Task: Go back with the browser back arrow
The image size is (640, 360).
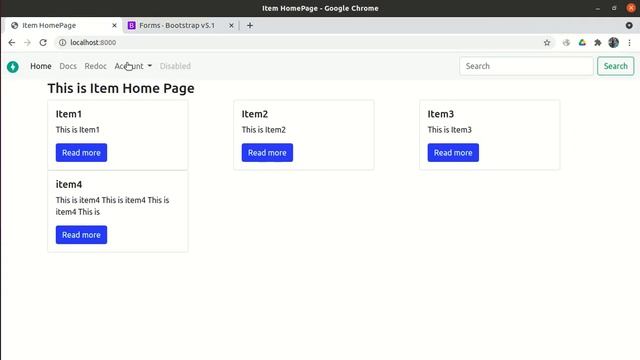Action: tap(11, 42)
